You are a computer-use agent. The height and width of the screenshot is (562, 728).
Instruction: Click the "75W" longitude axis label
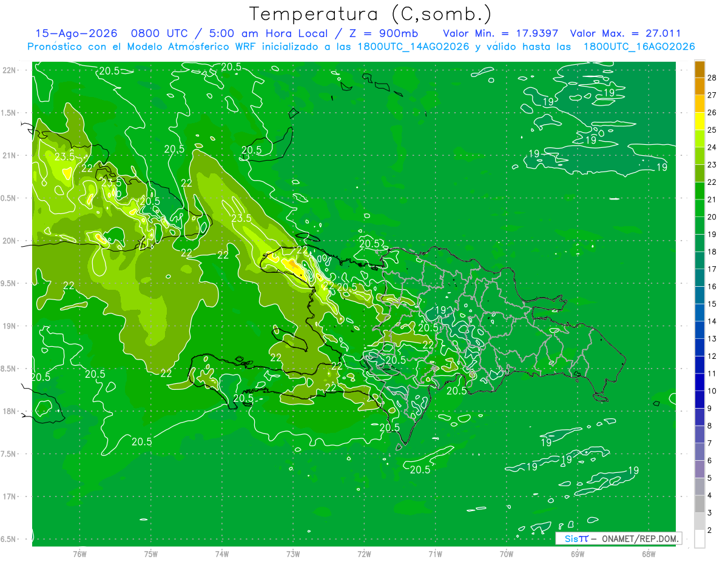click(151, 554)
